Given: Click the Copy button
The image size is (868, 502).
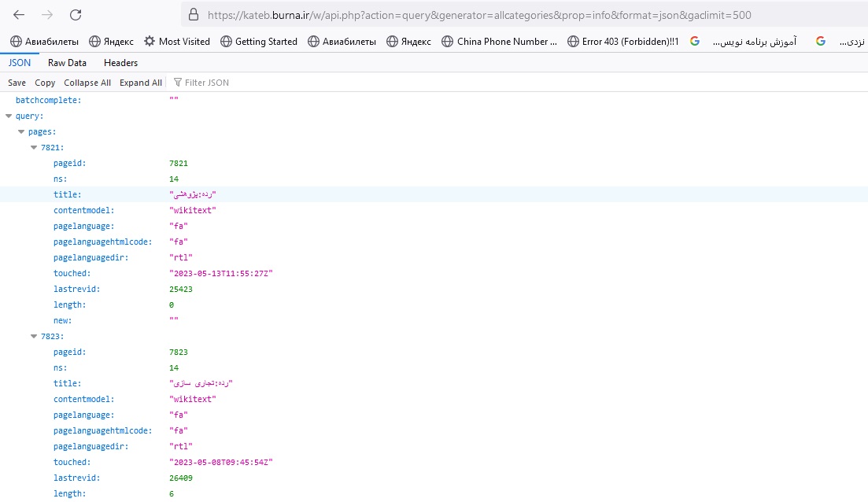Looking at the screenshot, I should click(x=45, y=83).
